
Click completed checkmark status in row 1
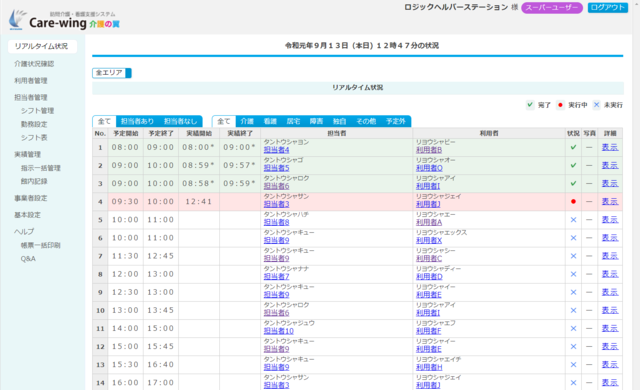pos(573,147)
